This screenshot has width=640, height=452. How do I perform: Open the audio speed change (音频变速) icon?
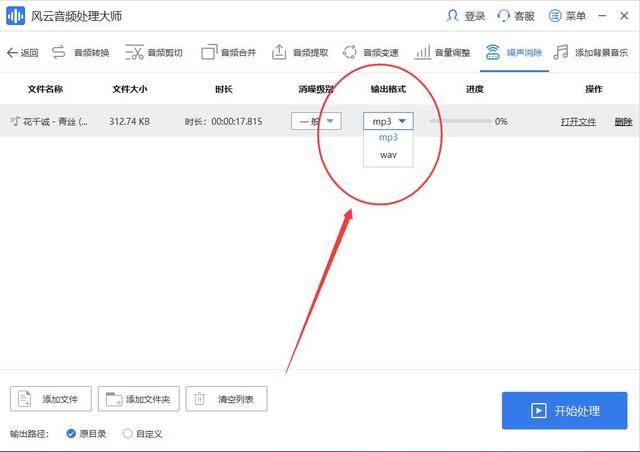point(350,52)
